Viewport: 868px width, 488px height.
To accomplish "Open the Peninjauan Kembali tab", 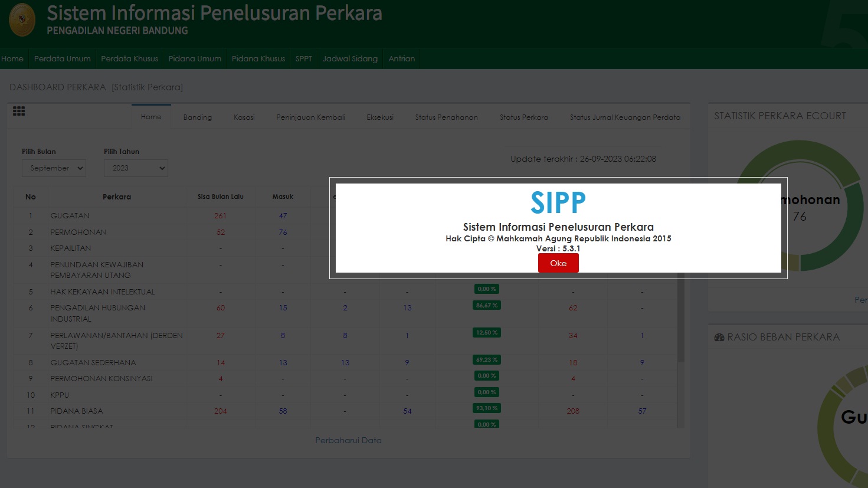I will [310, 117].
